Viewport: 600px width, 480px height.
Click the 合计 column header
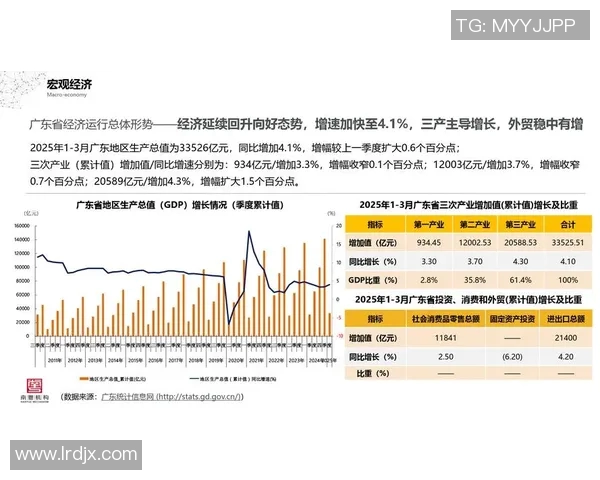point(568,225)
